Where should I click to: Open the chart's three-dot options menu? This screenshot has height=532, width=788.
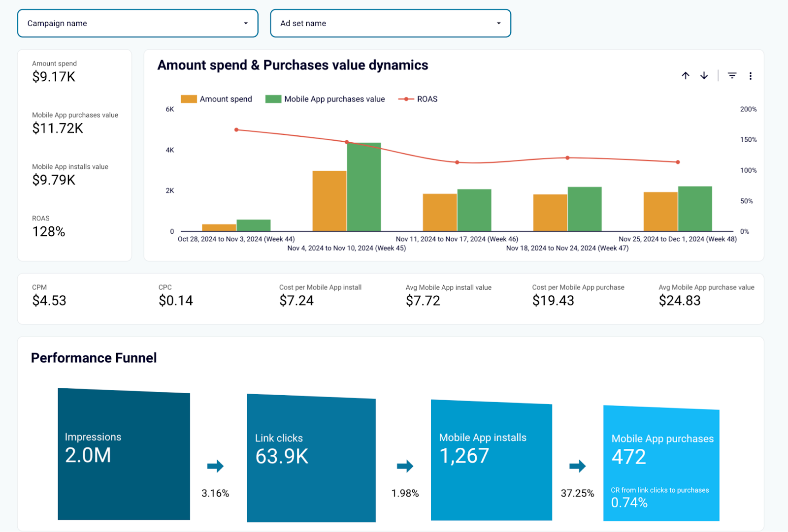coord(751,76)
